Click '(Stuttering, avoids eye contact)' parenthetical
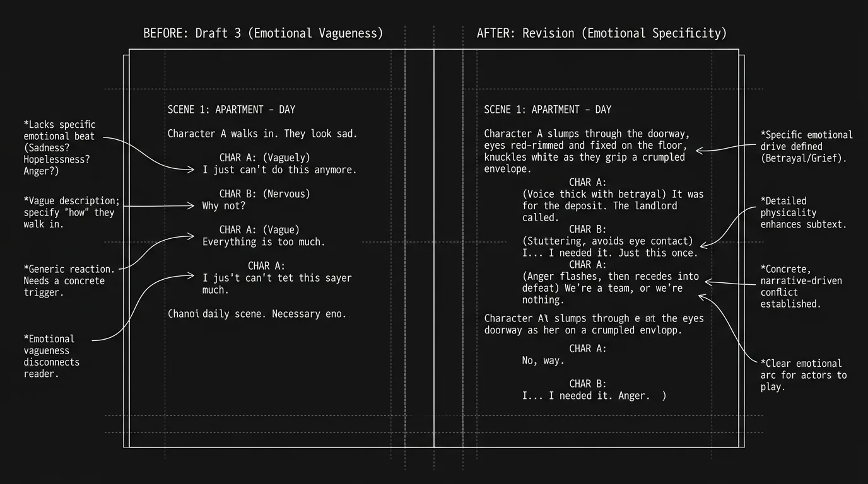This screenshot has width=868, height=484. coord(607,241)
